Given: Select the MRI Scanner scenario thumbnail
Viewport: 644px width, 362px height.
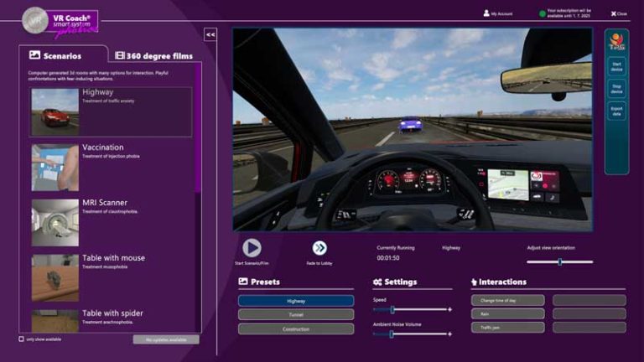Looking at the screenshot, I should [x=55, y=222].
